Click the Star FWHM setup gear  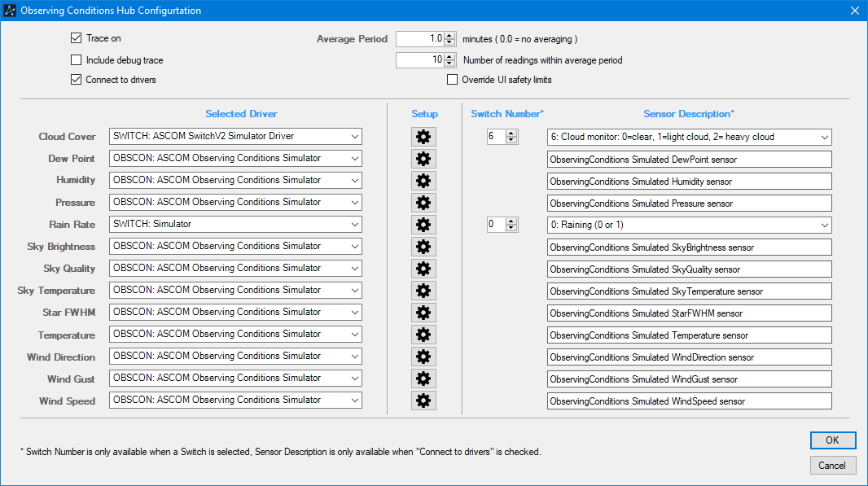[423, 313]
